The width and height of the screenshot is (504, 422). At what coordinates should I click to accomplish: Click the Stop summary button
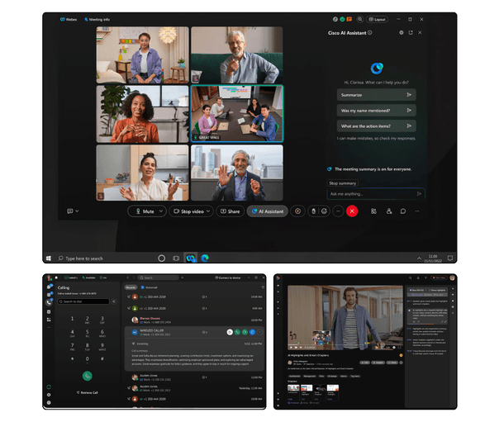tap(342, 183)
